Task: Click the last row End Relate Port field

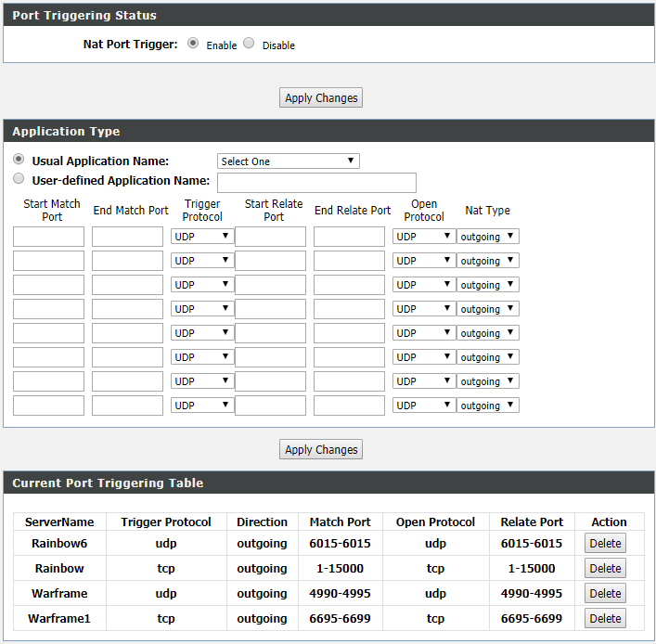Action: [x=349, y=406]
